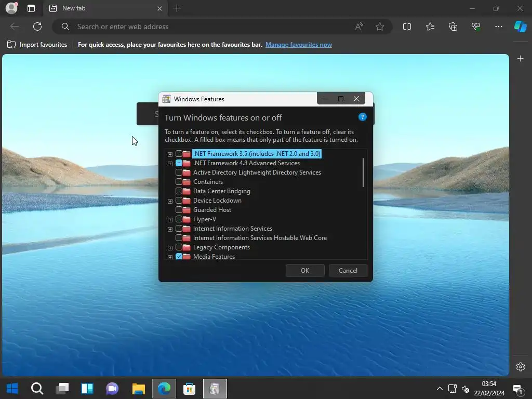Expand the .NET Framework 3.5 node

170,154
